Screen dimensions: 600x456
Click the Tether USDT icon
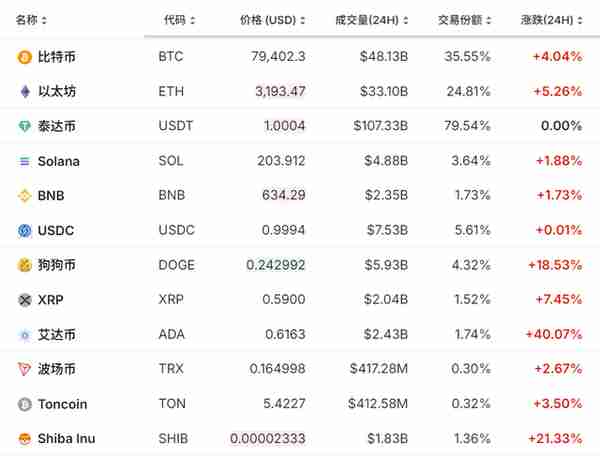[24, 126]
